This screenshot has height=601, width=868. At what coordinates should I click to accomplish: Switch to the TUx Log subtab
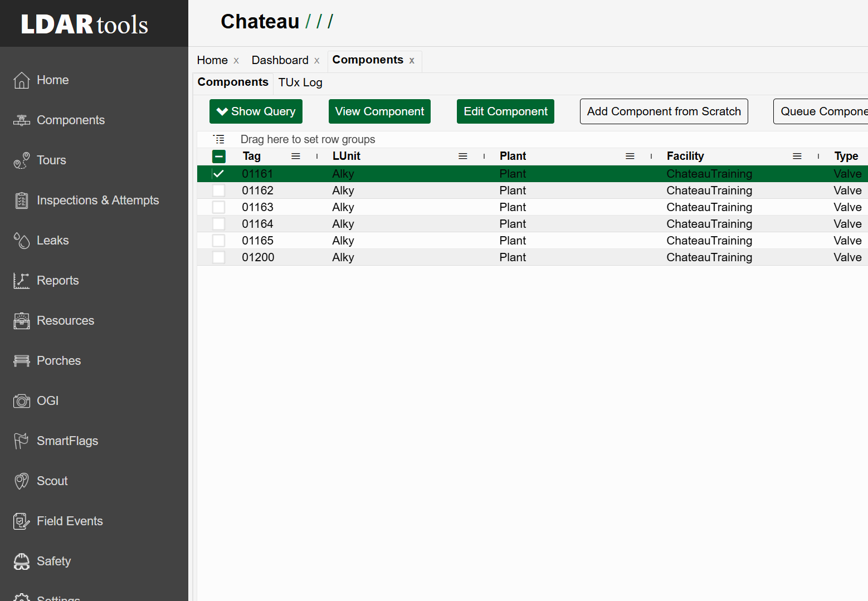point(300,82)
